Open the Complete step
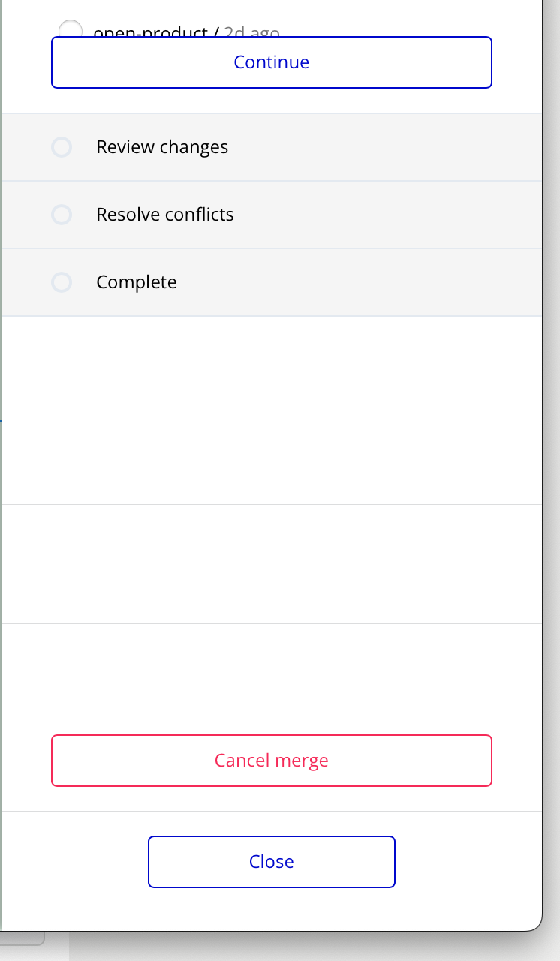The width and height of the screenshot is (560, 961). point(137,282)
